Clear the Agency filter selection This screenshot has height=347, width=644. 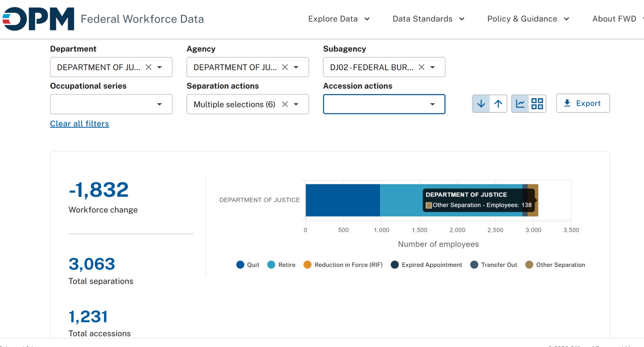285,67
